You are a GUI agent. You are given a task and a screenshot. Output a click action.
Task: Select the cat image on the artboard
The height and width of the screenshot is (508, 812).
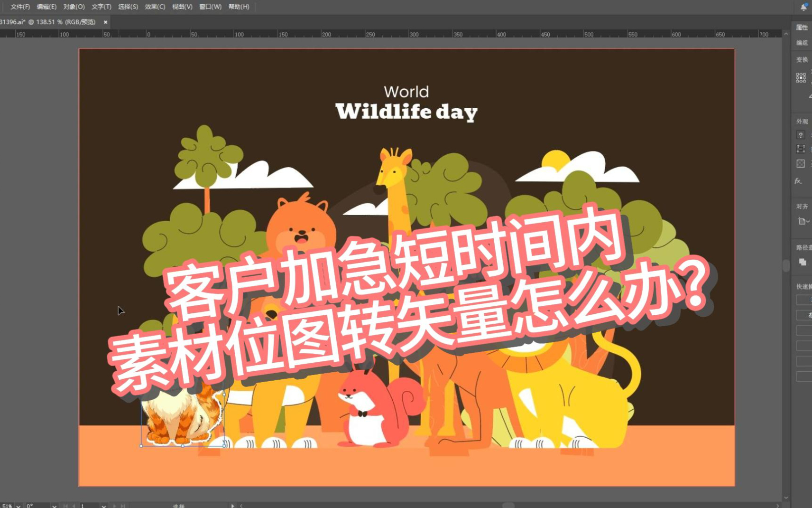pyautogui.click(x=182, y=418)
